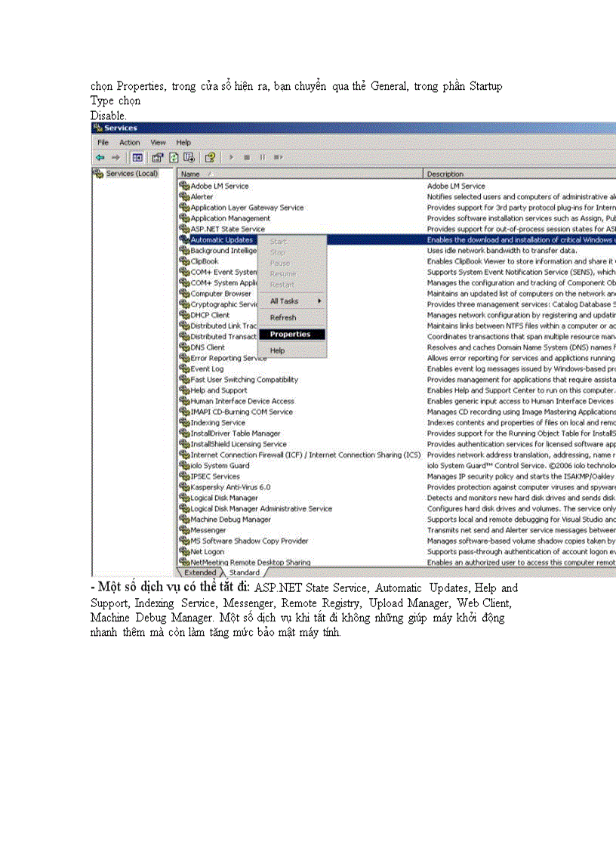Open the Action menu
The image size is (616, 848).
[x=129, y=142]
